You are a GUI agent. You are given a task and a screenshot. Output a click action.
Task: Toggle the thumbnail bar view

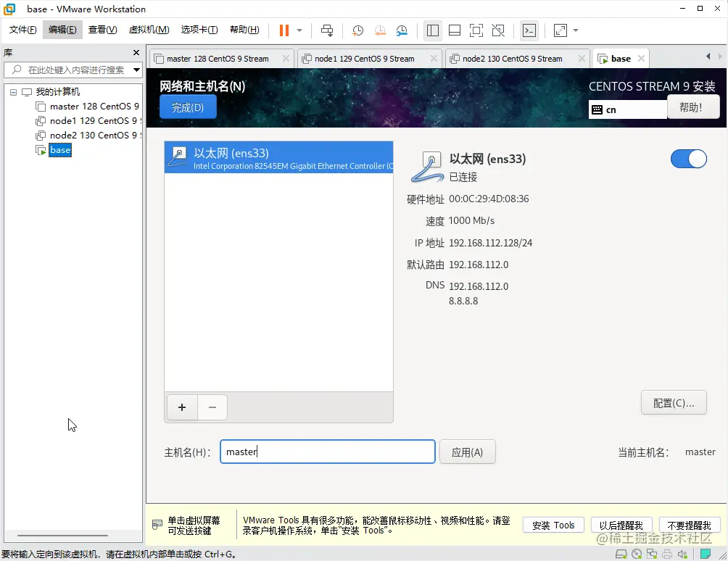(x=455, y=30)
